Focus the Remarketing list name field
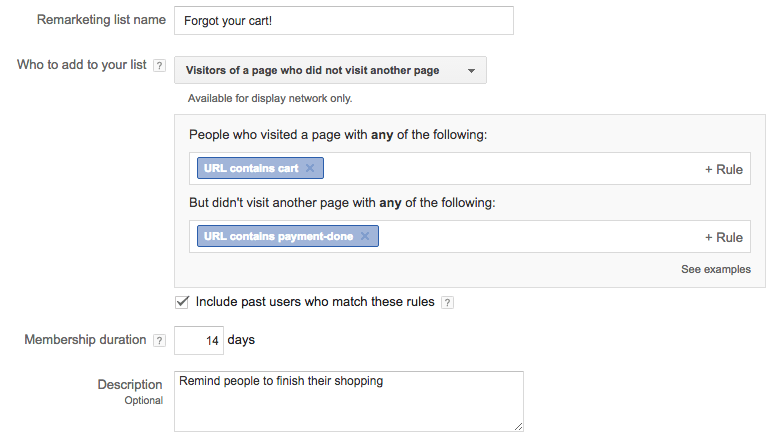776x441 pixels. pos(343,21)
